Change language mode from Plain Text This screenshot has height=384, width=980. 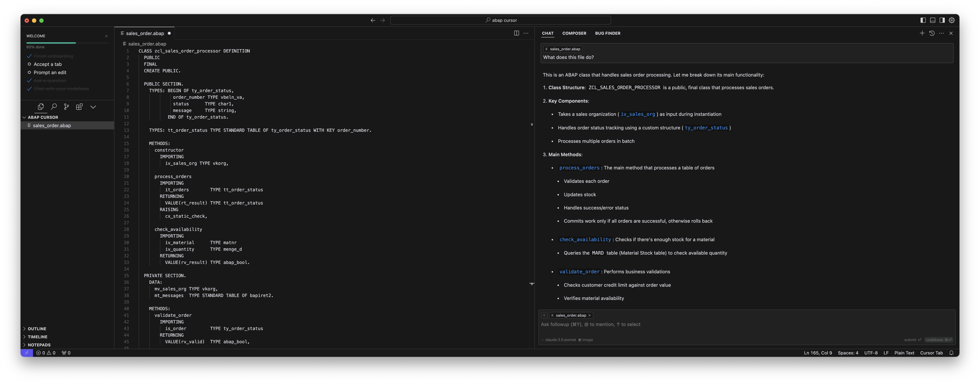pos(904,353)
